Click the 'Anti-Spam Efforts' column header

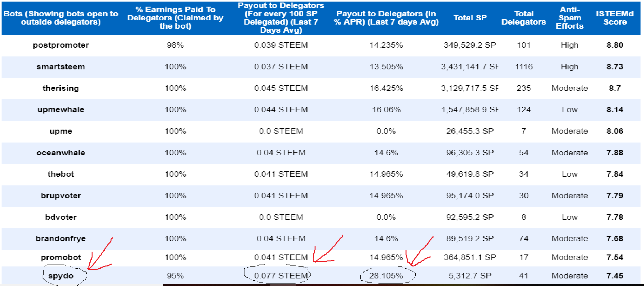tap(570, 18)
